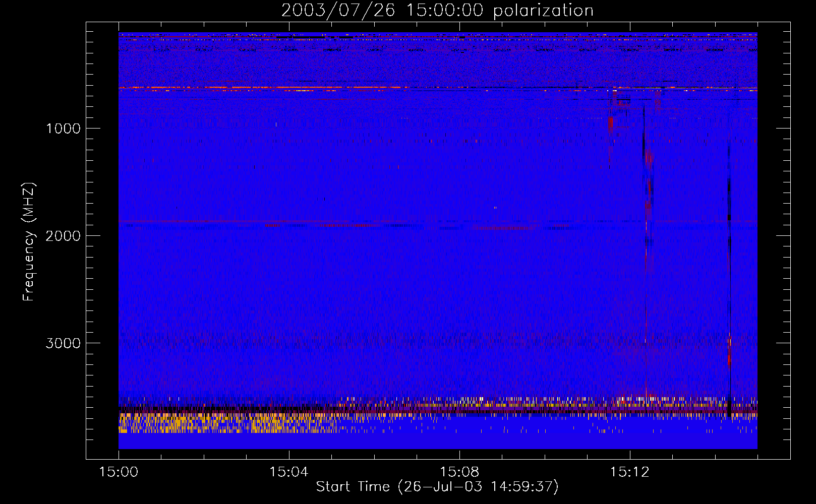This screenshot has height=504, width=816.
Task: Click the y-axis label "Frequency (MHZ)"
Action: pyautogui.click(x=29, y=242)
